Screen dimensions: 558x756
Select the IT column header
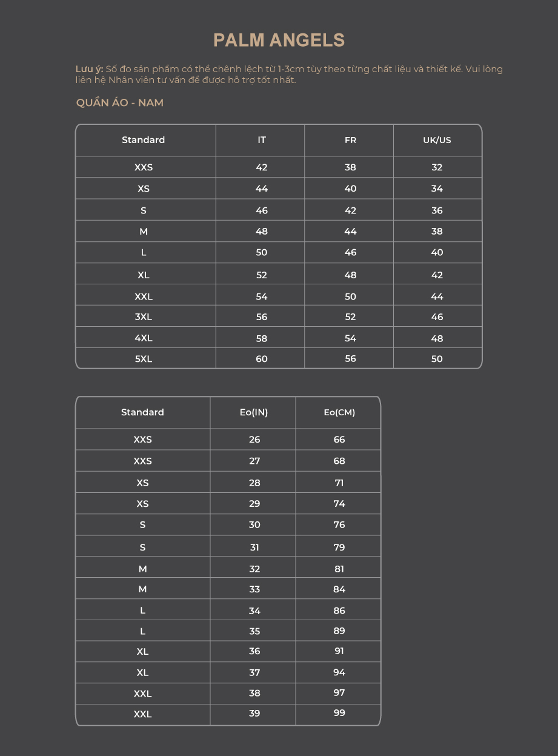(262, 140)
